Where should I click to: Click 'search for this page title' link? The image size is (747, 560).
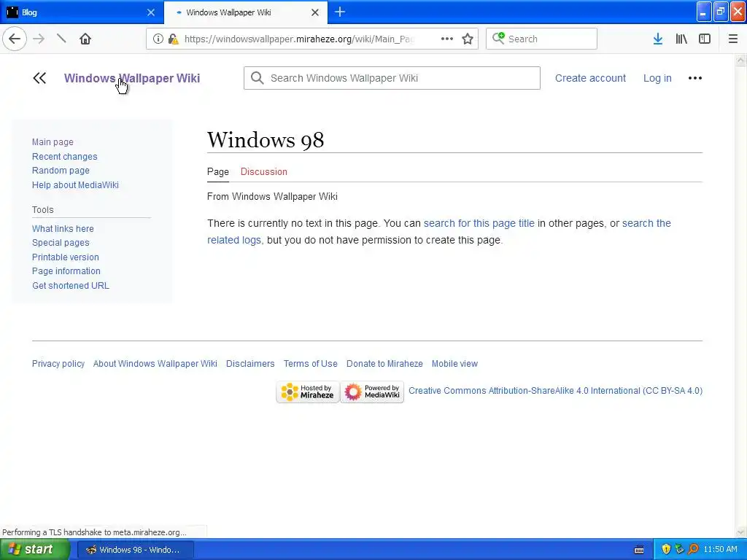point(479,223)
